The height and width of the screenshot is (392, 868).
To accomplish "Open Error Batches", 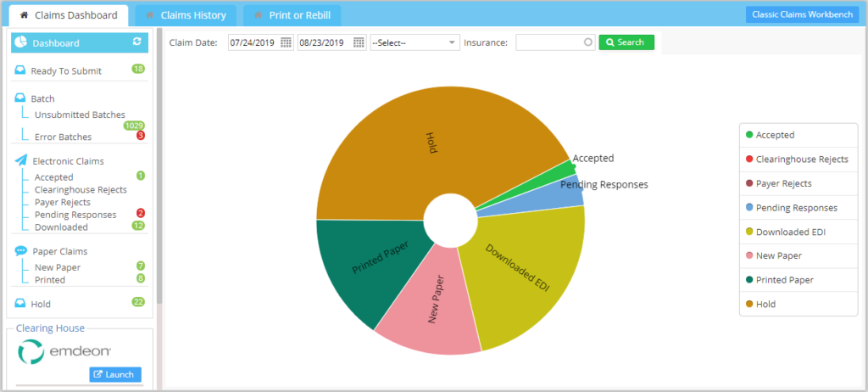I will coord(63,137).
